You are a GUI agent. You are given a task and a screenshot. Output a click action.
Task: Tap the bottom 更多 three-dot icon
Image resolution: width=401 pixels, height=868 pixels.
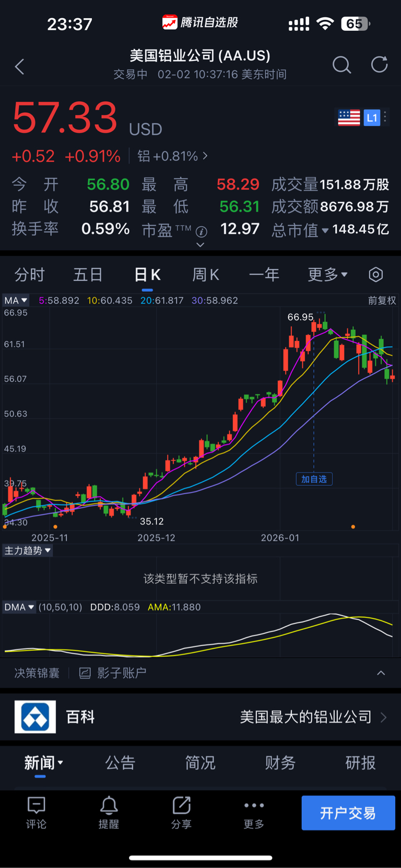[254, 805]
